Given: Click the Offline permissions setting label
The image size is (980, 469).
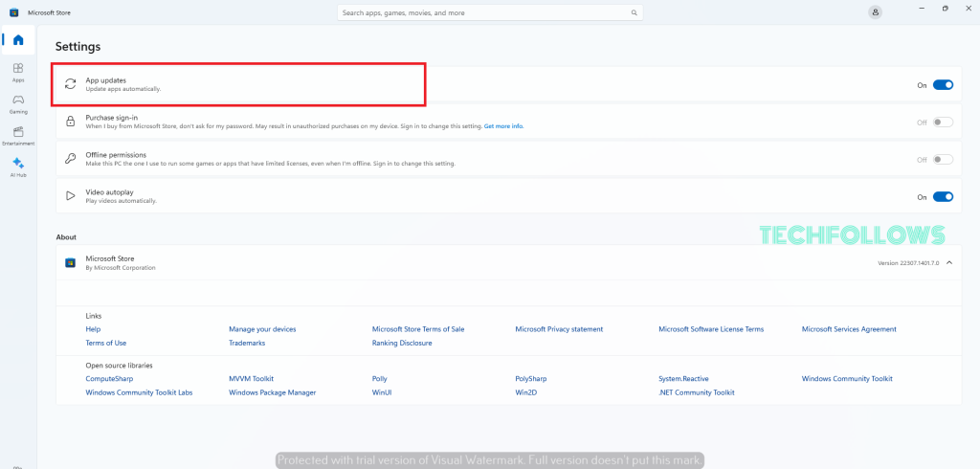Looking at the screenshot, I should pyautogui.click(x=116, y=155).
